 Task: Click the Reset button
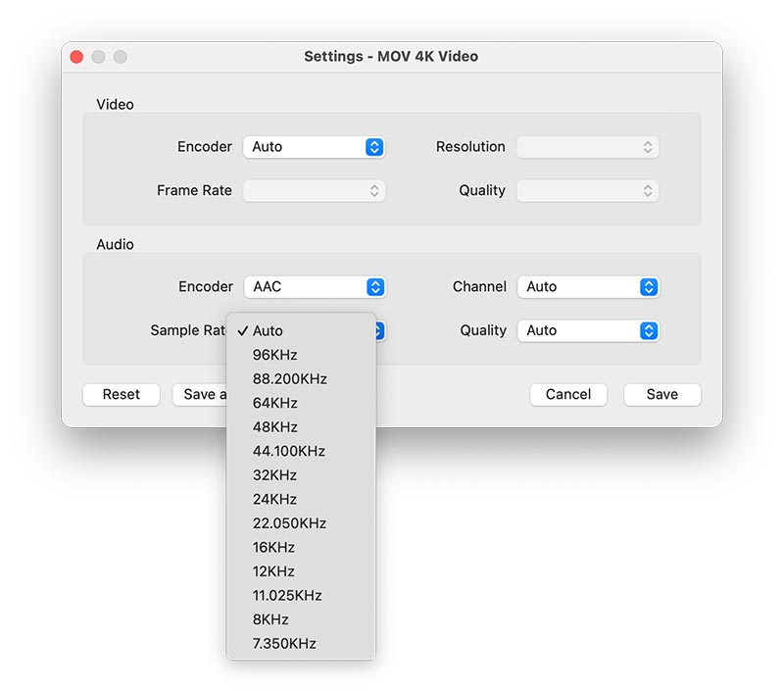coord(121,394)
